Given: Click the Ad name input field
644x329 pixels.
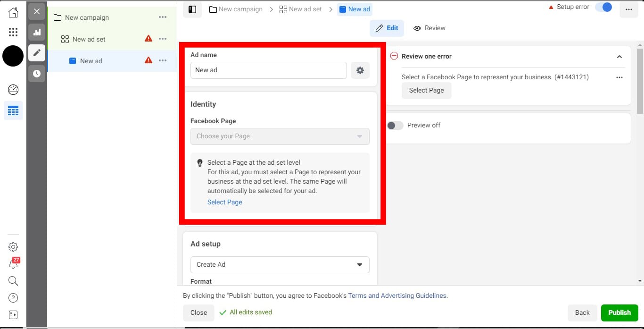Looking at the screenshot, I should [x=269, y=70].
